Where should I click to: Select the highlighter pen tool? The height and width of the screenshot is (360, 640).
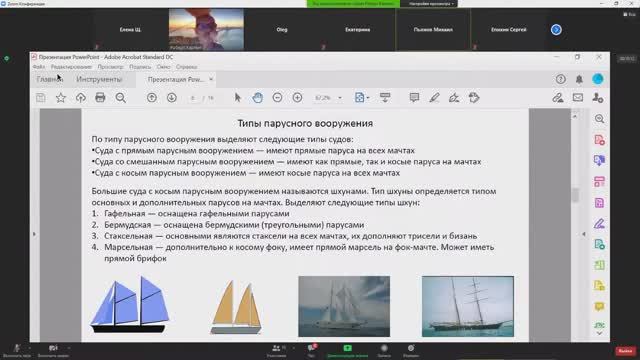[434, 98]
